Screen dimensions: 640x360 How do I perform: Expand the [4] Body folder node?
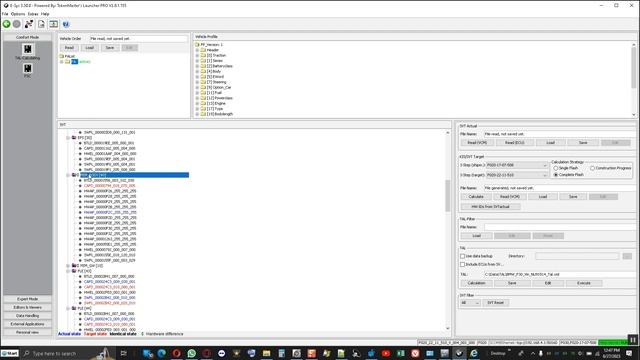(x=197, y=71)
